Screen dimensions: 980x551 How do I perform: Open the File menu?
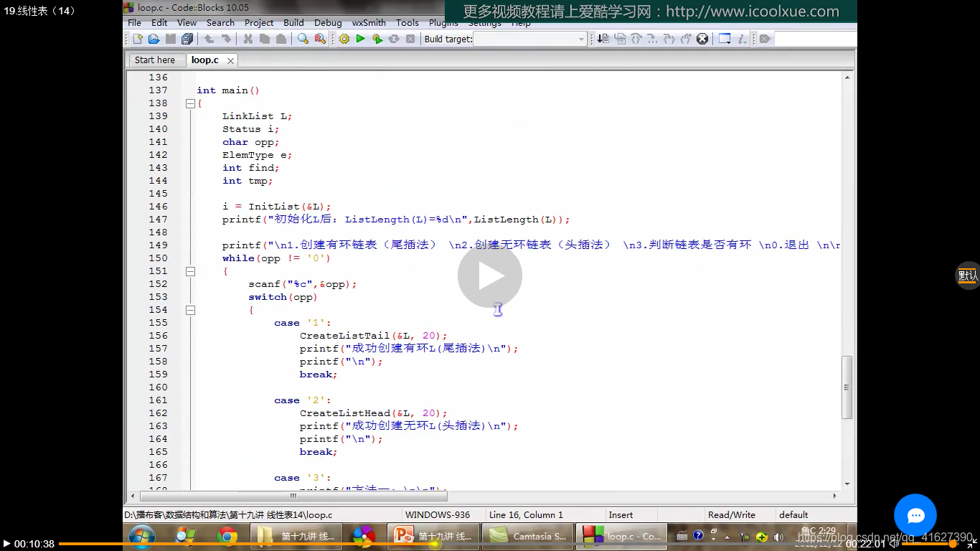(x=134, y=23)
